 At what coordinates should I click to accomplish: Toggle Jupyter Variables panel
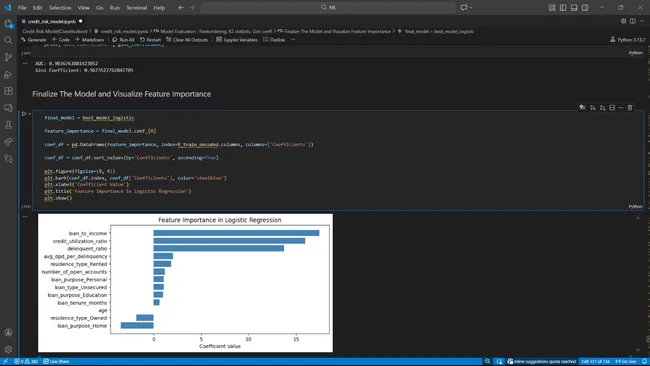[x=237, y=40]
